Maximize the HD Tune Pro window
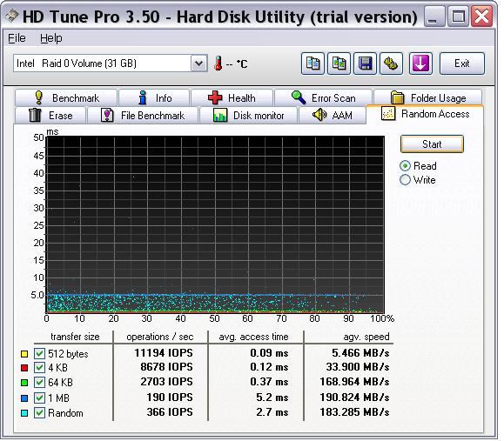The width and height of the screenshot is (504, 441). point(458,16)
